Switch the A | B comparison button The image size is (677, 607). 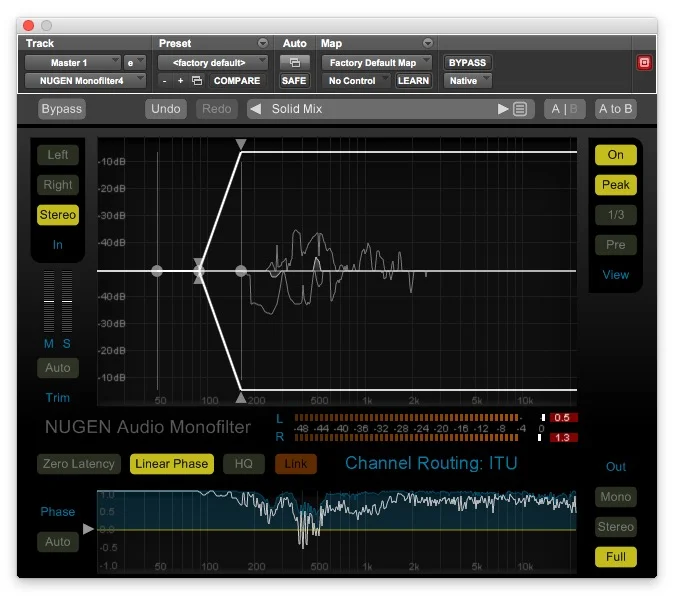pyautogui.click(x=564, y=109)
